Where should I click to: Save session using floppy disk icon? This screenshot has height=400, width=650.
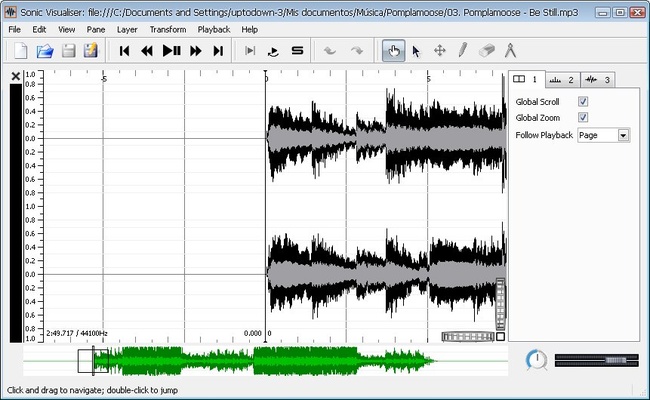[x=68, y=51]
